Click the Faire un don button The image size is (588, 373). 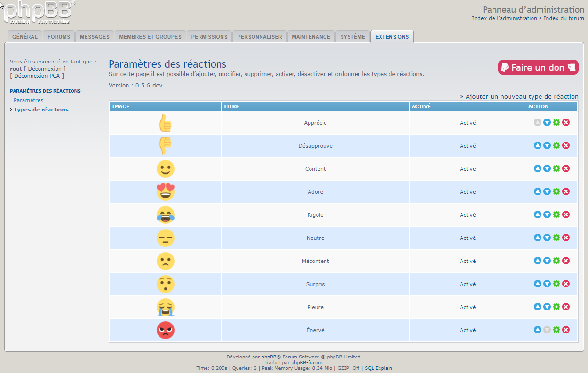(538, 67)
